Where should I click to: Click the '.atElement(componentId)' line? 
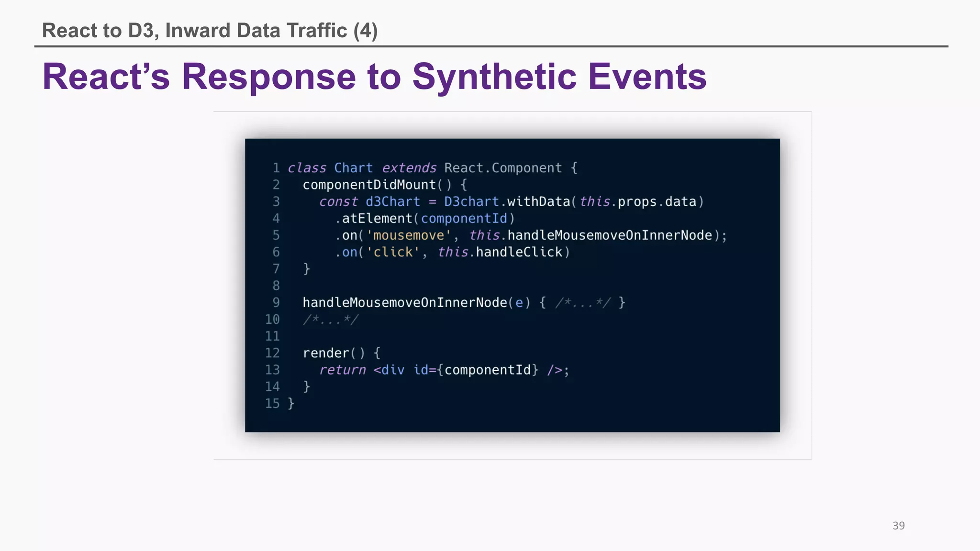[424, 219]
